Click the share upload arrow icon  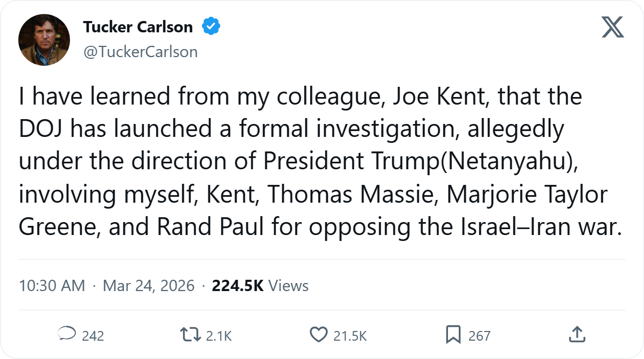pyautogui.click(x=577, y=335)
